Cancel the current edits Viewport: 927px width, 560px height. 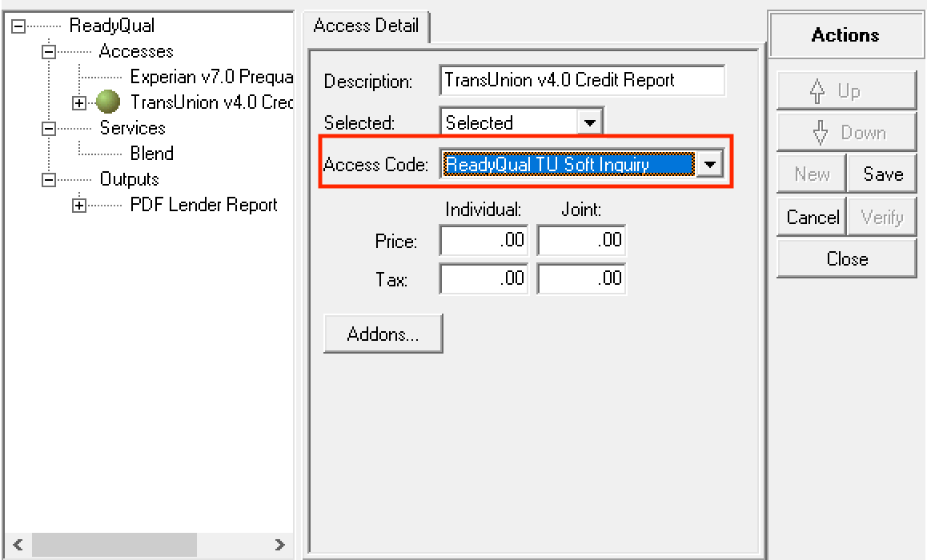812,218
